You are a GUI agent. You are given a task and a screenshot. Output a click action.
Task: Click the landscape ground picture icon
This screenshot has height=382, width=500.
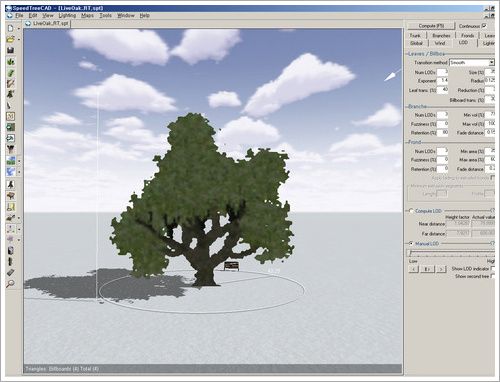11,161
